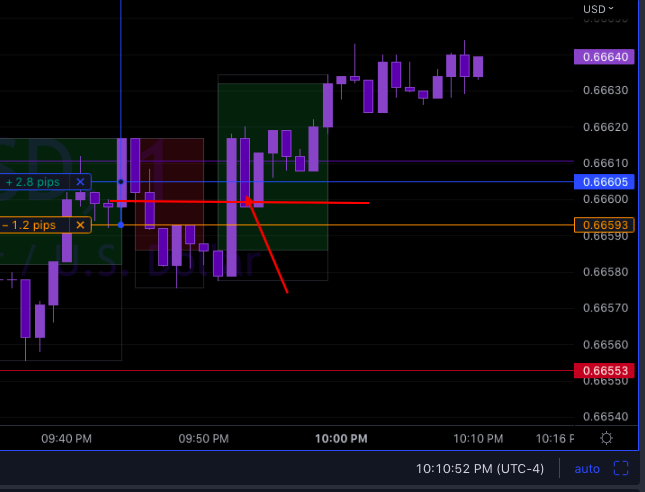Open the USD currency dropdown
This screenshot has height=492, width=645.
tap(599, 9)
